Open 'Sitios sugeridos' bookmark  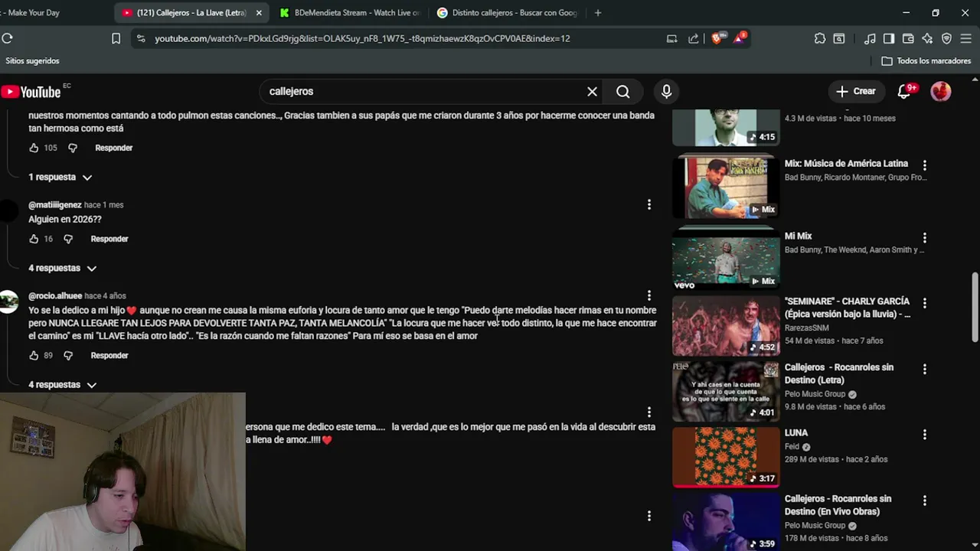tap(32, 60)
